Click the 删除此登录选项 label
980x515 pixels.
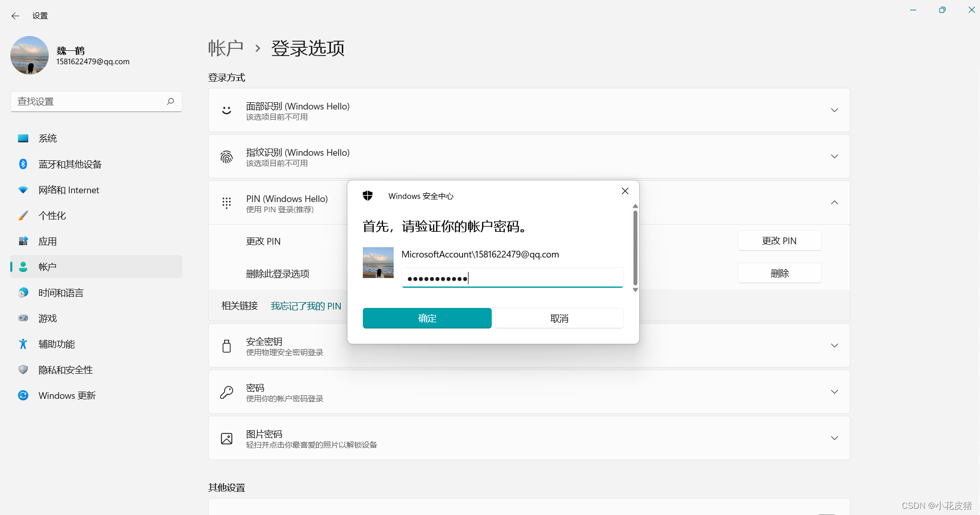point(278,273)
